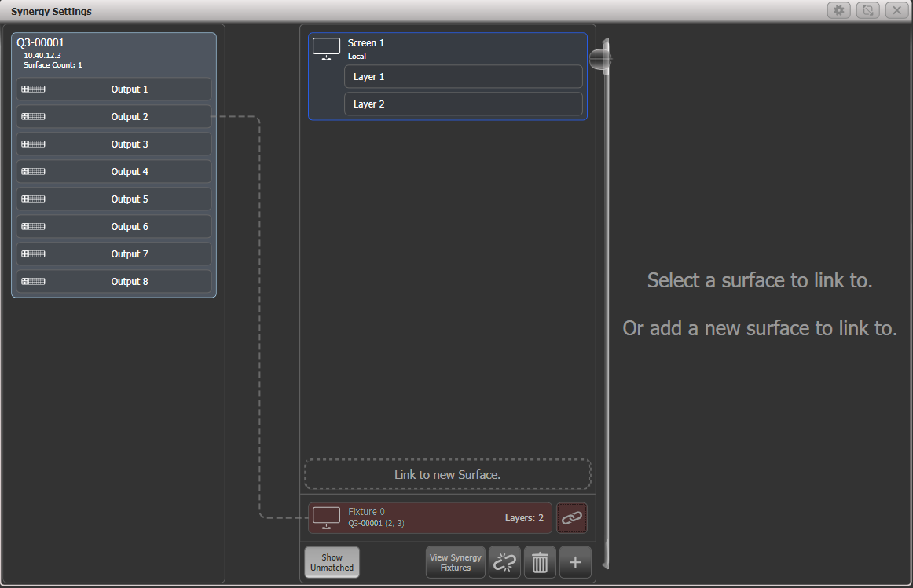Select Layer 1 under Screen 1

463,76
